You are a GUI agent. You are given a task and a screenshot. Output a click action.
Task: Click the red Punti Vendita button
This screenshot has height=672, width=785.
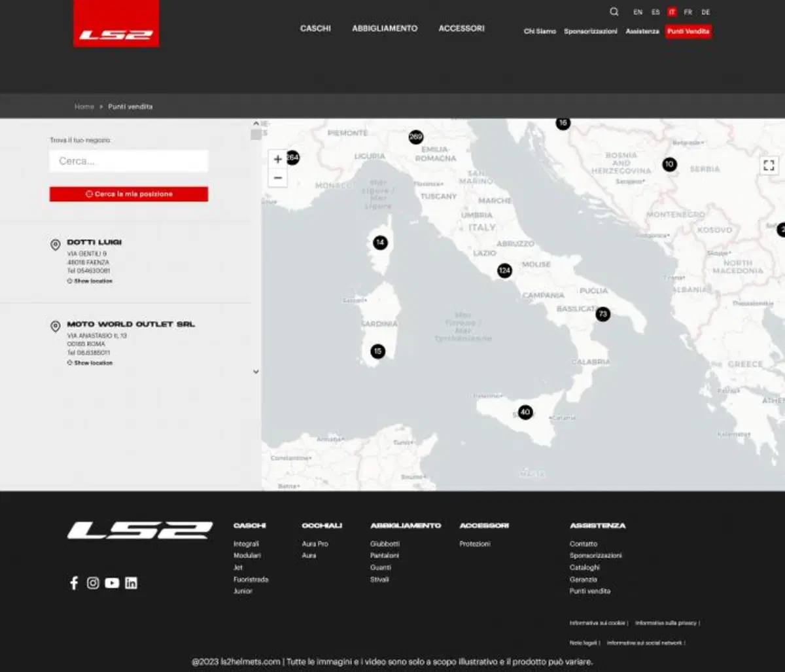688,31
